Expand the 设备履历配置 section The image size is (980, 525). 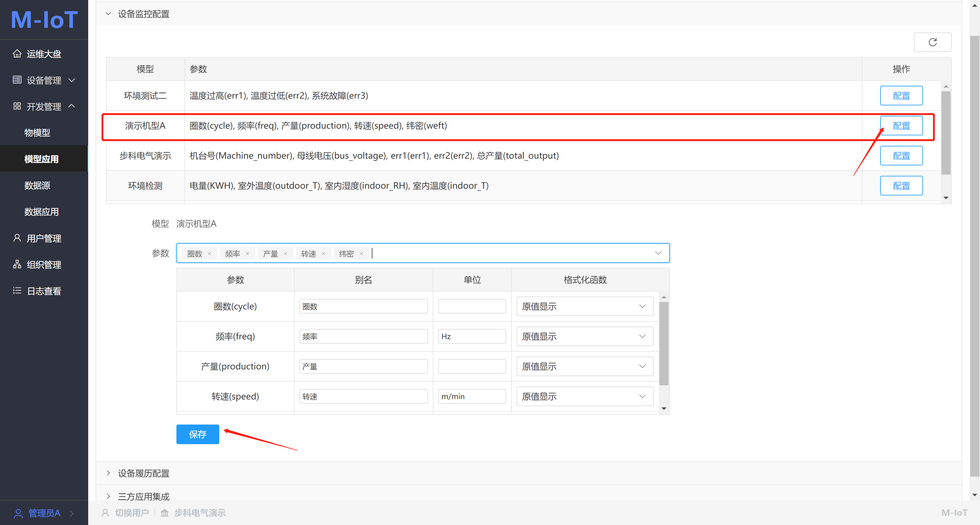[x=108, y=473]
